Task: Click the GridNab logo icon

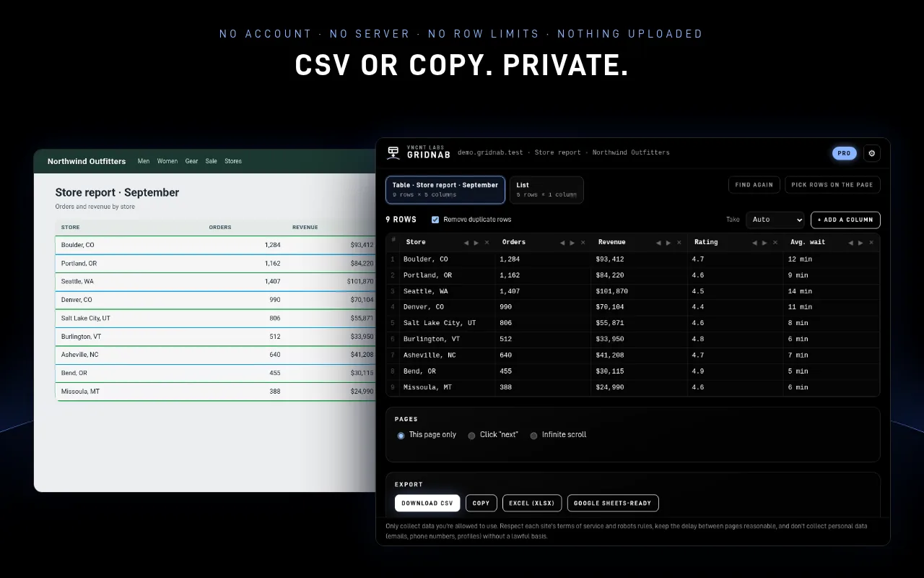Action: [x=393, y=152]
